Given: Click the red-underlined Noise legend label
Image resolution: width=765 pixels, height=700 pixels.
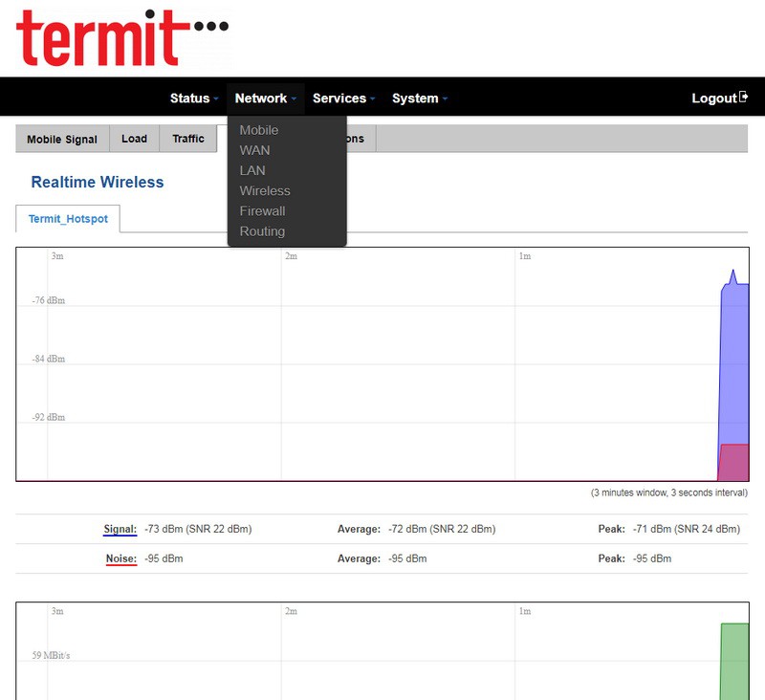Looking at the screenshot, I should pyautogui.click(x=121, y=558).
